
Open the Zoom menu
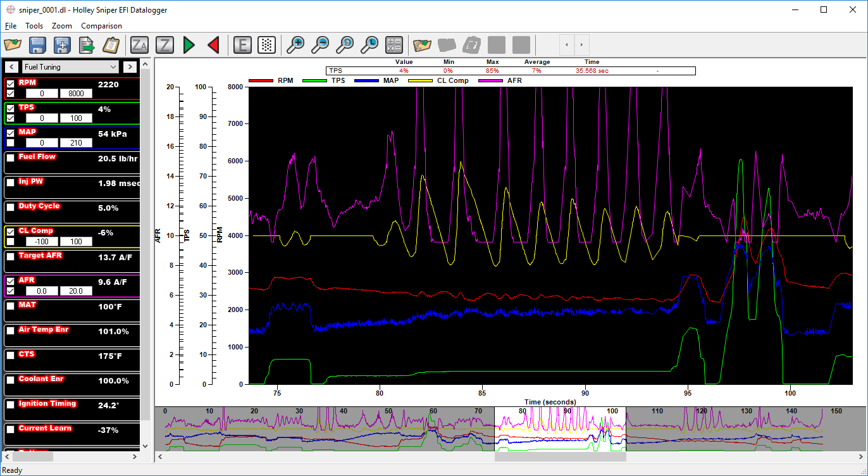pyautogui.click(x=62, y=26)
